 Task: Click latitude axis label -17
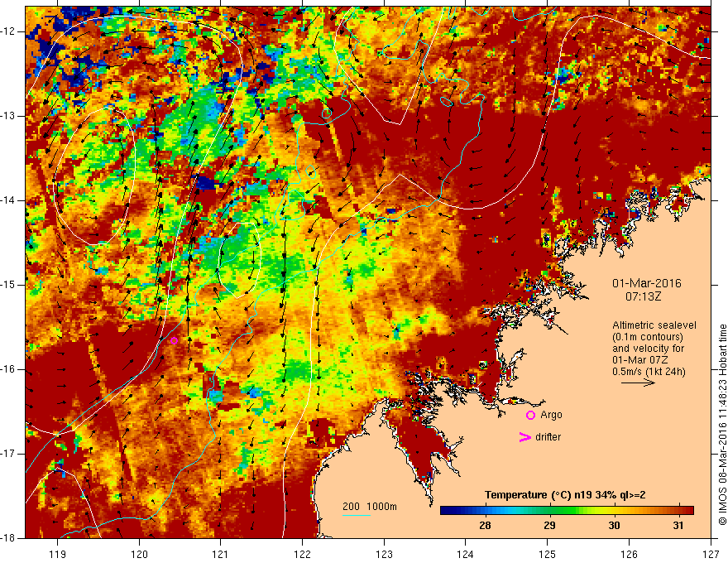click(x=8, y=454)
